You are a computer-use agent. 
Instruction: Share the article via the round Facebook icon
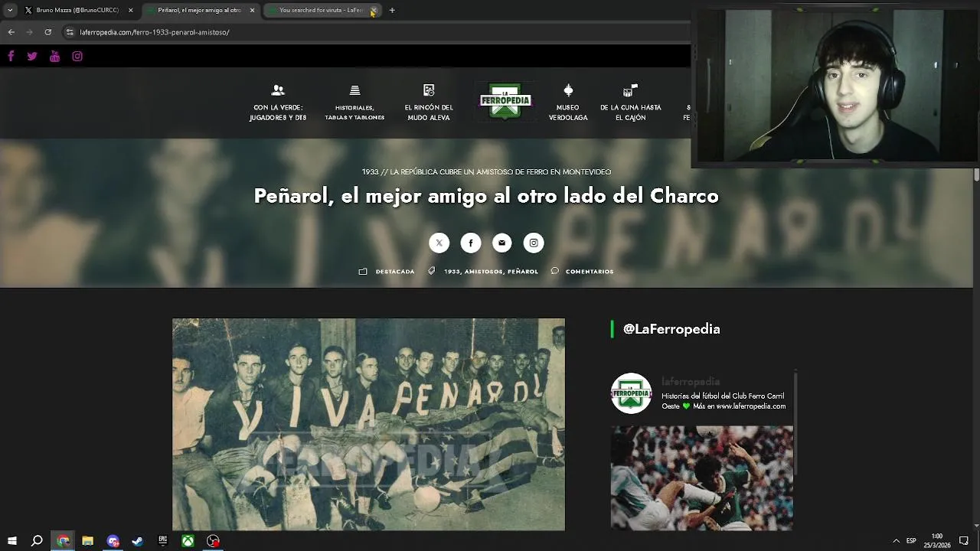click(x=470, y=243)
